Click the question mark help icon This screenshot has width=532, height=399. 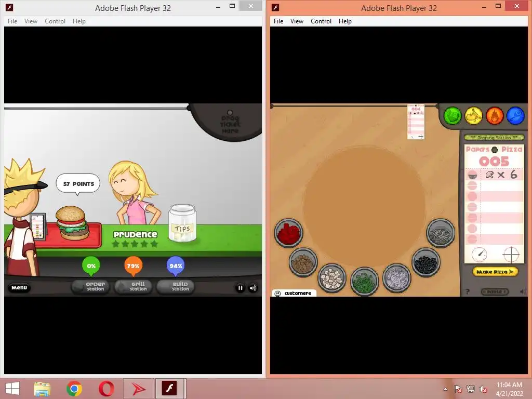pyautogui.click(x=468, y=292)
